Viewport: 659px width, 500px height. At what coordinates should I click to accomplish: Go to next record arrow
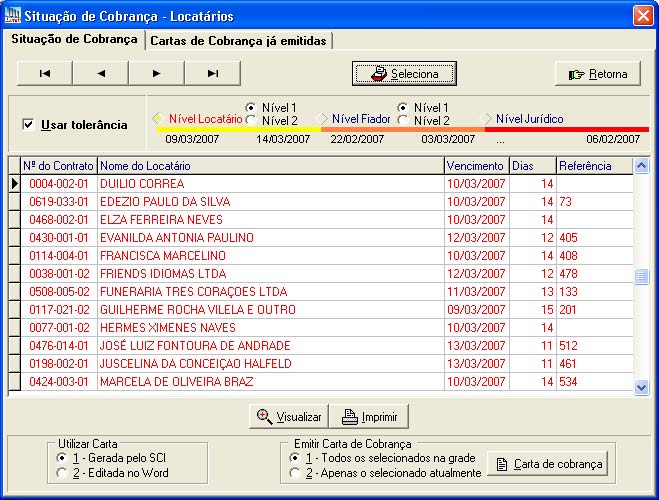pos(156,73)
